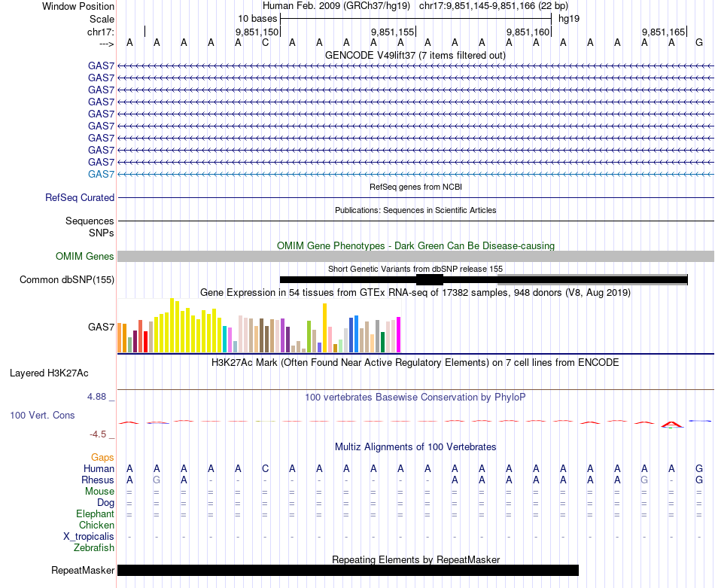715x588 pixels.
Task: Open 'Short Genetic Variants from dbSNP release 155'
Action: pyautogui.click(x=415, y=269)
